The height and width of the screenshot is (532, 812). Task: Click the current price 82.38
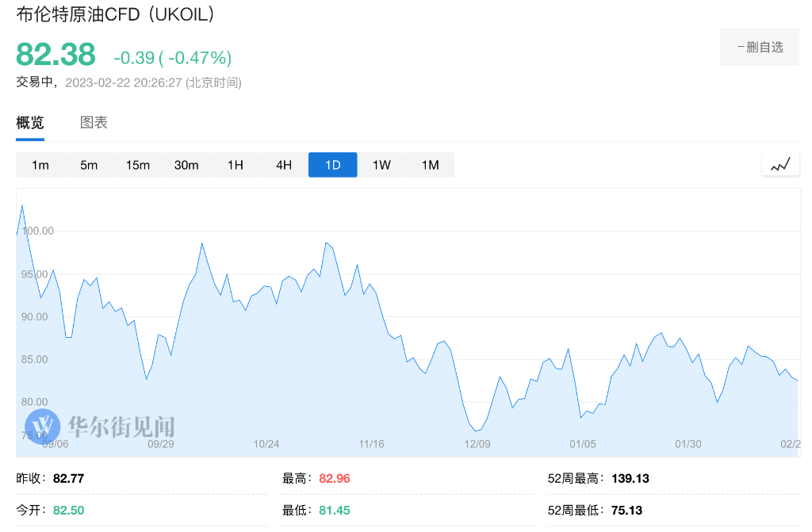click(55, 55)
